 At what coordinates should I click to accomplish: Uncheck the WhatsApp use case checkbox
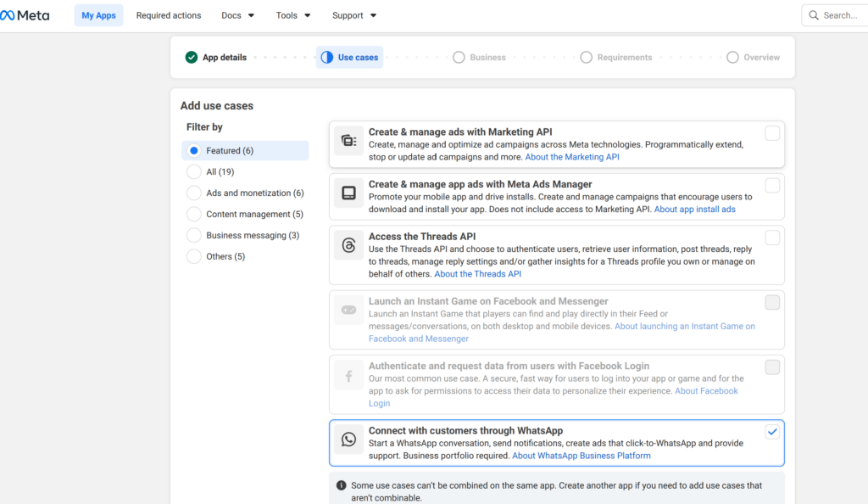point(772,432)
